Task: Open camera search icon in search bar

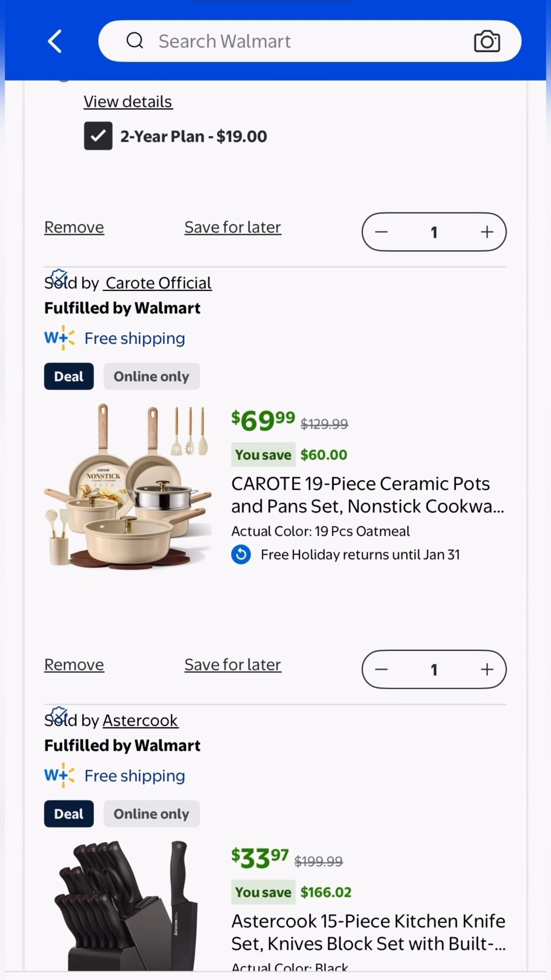Action: 487,41
